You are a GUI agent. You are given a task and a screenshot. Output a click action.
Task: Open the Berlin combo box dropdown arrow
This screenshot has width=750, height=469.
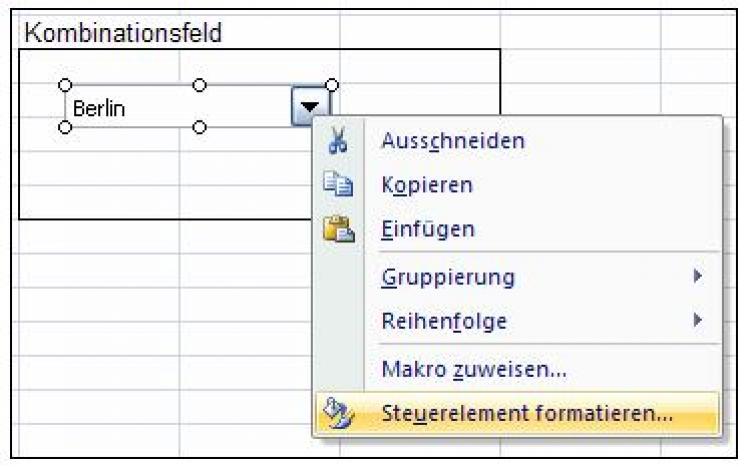pos(305,107)
